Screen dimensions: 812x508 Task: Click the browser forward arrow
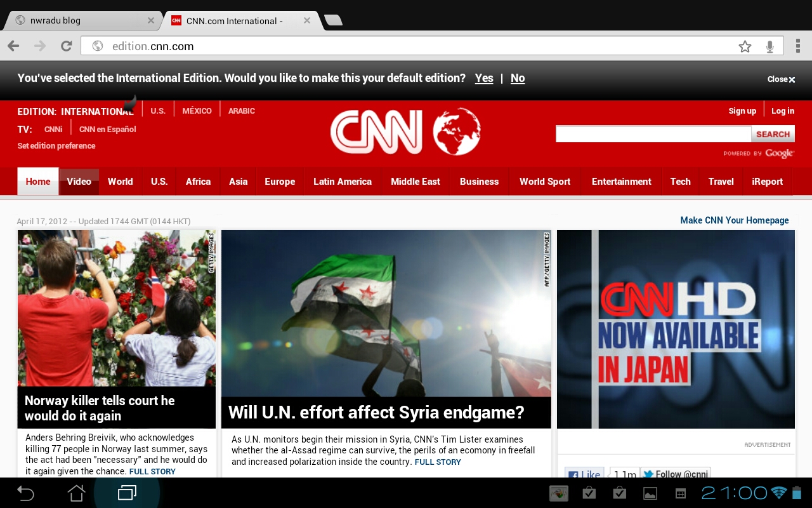pos(40,46)
